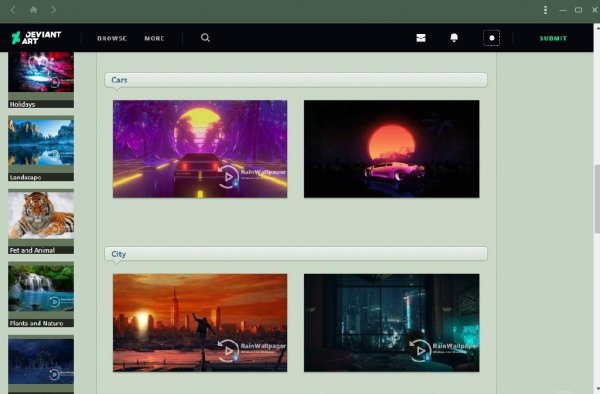Click the DeviantArt logo
The image size is (600, 394).
click(x=37, y=37)
